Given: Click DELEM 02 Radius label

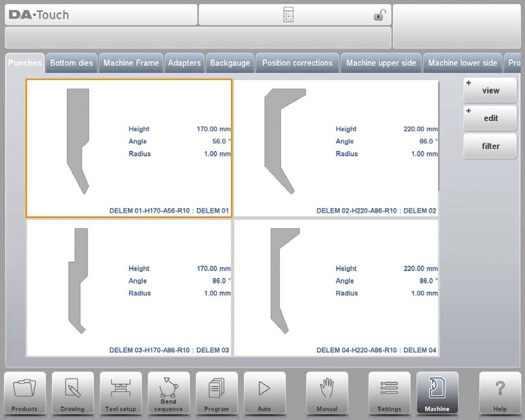Looking at the screenshot, I should pos(347,154).
